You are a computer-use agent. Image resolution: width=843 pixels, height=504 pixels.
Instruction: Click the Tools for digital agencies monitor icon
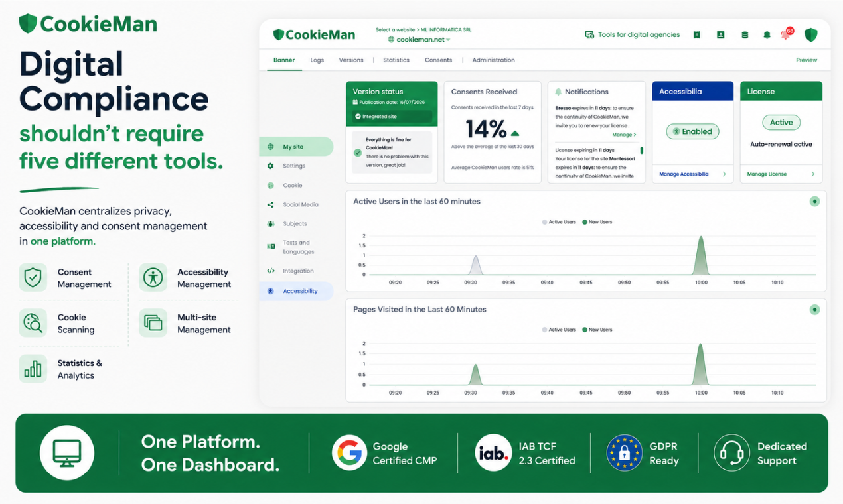[589, 34]
